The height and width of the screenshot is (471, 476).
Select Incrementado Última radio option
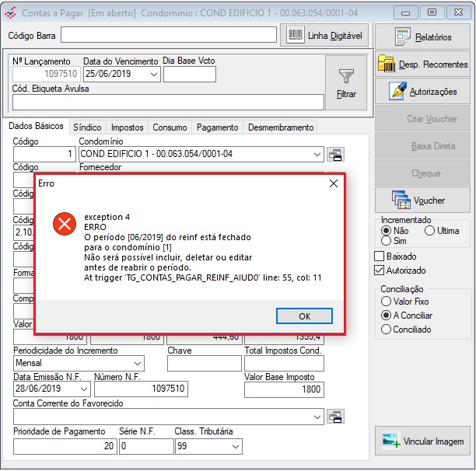[x=429, y=231]
